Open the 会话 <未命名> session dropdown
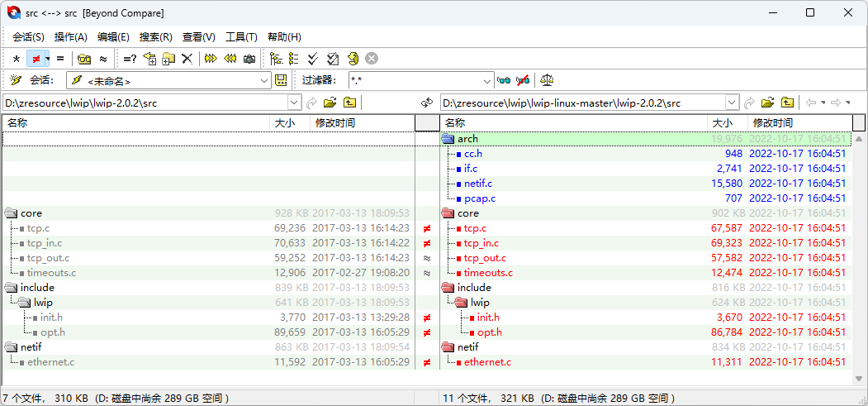868x406 pixels. pos(264,81)
